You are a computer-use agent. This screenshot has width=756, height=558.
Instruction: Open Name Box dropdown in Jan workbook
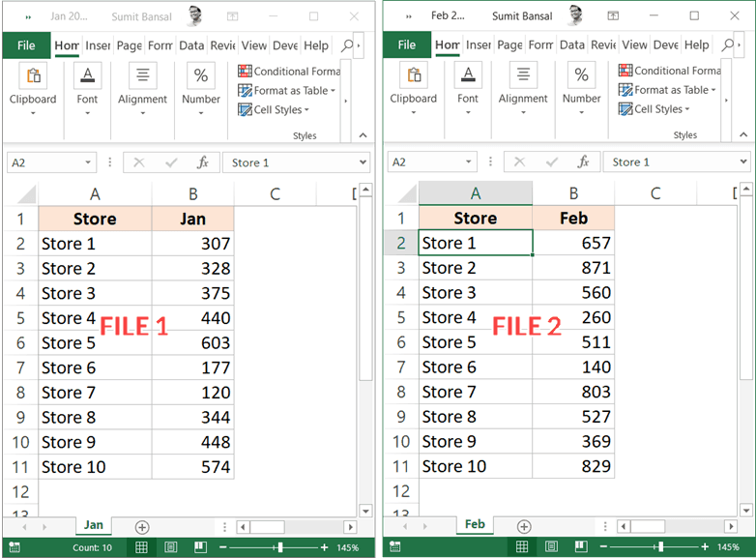pos(88,162)
